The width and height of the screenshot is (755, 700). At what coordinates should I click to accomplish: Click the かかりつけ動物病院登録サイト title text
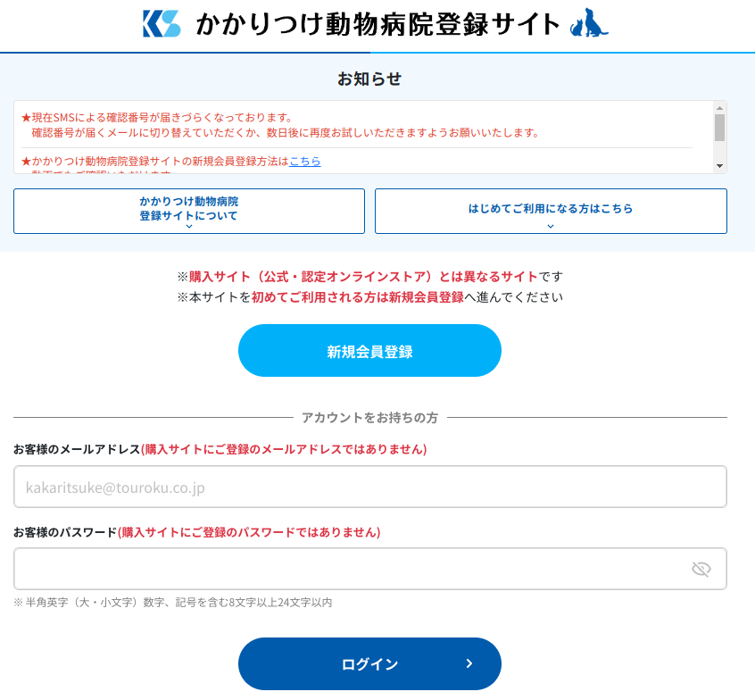(378, 24)
